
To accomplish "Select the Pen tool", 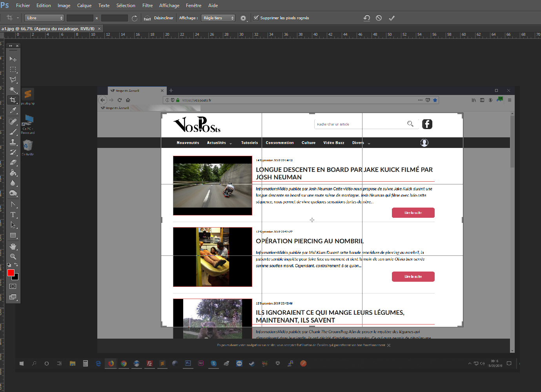I will pos(13,204).
